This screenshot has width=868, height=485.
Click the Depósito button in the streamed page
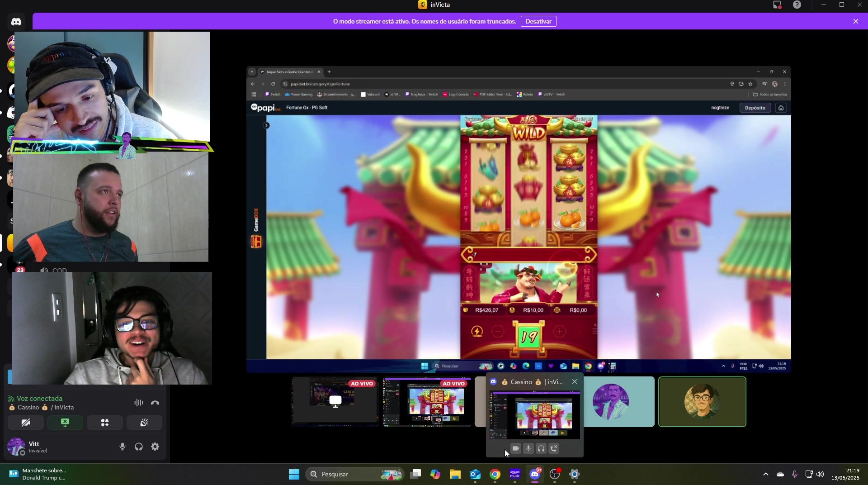[755, 108]
